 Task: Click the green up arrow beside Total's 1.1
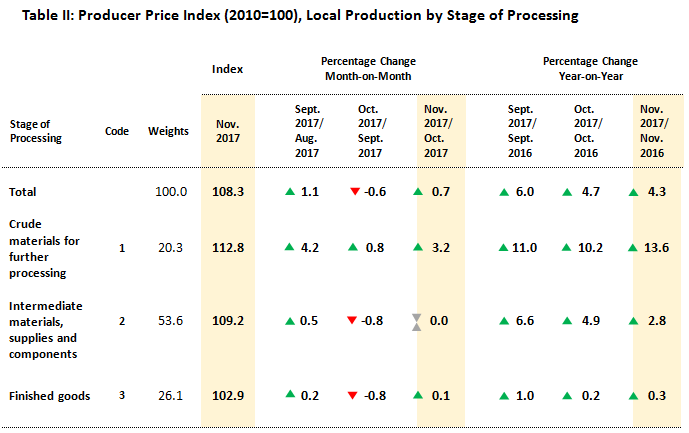tap(290, 191)
